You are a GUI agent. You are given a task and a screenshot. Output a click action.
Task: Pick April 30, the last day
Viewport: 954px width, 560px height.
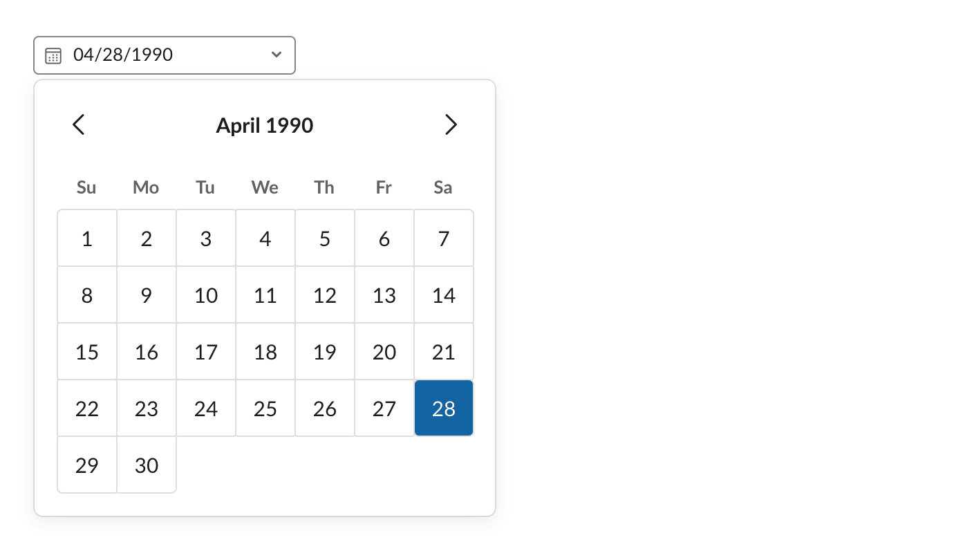tap(146, 465)
